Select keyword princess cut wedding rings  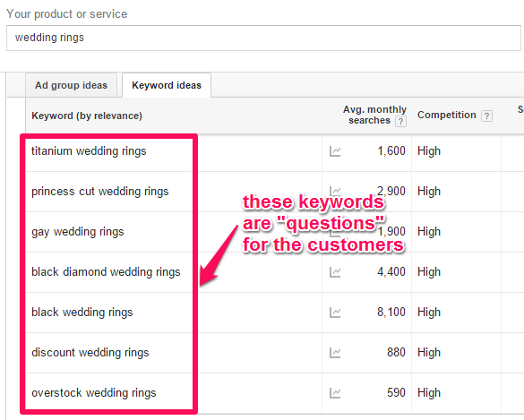(x=100, y=192)
